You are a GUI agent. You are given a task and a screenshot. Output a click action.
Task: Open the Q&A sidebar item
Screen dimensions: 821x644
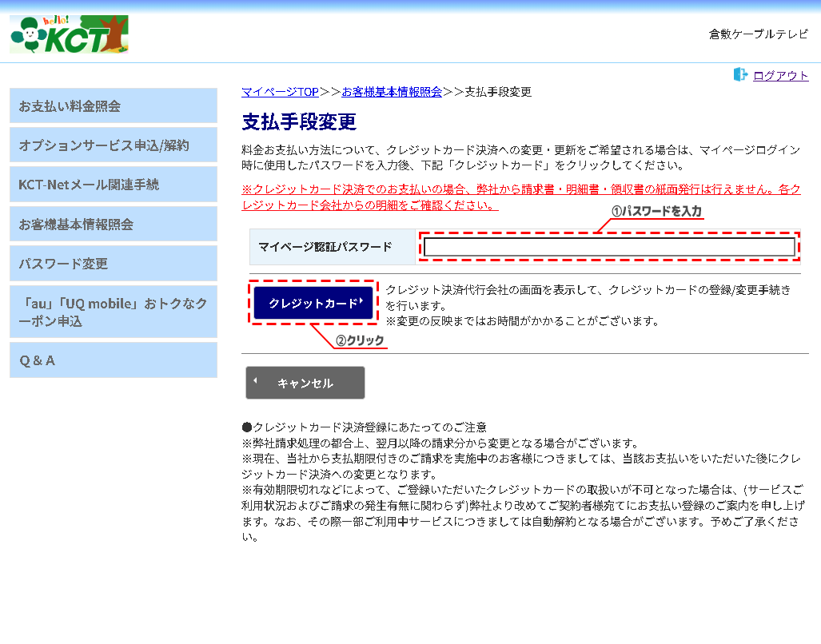pos(113,360)
